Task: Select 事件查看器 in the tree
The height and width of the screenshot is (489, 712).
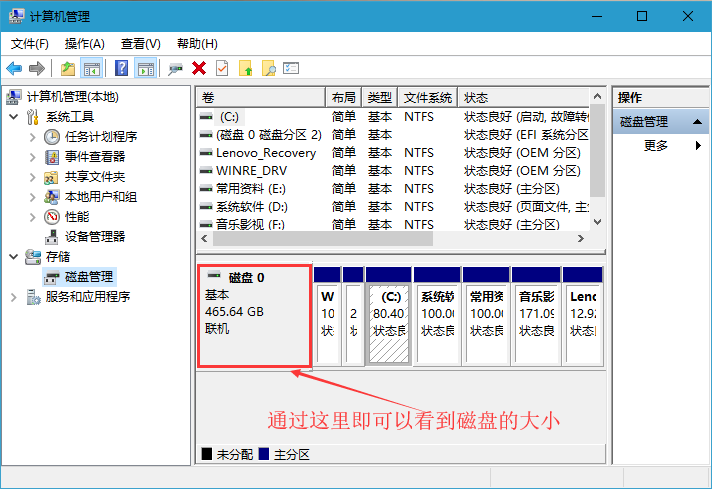Action: [x=95, y=157]
